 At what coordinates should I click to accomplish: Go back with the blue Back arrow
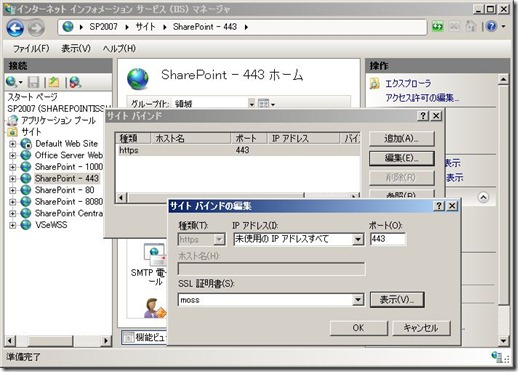[x=15, y=28]
